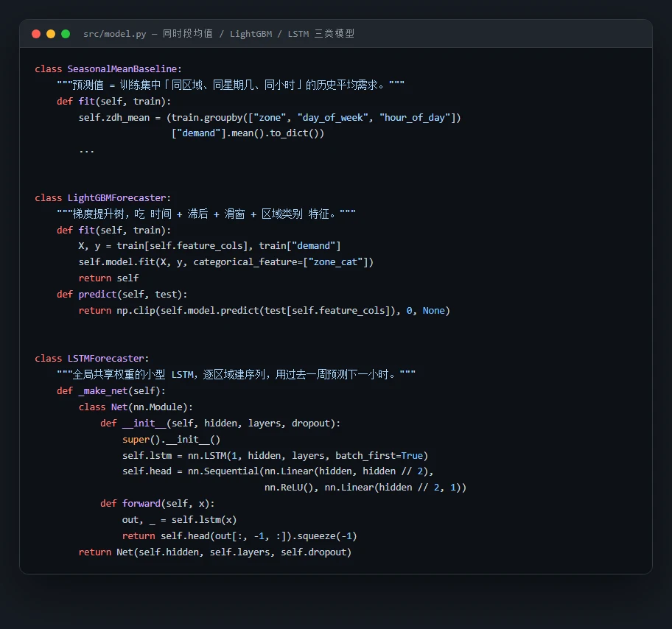
Task: Click "X, y" assignment target
Action: tap(89, 246)
